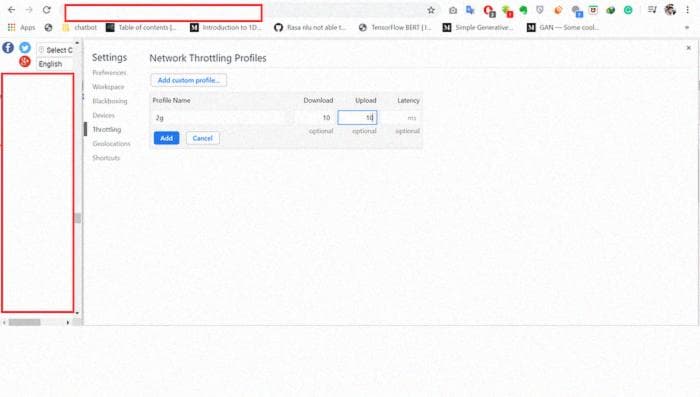This screenshot has width=700, height=397.
Task: Click the orange round extension icon
Action: pos(558,10)
